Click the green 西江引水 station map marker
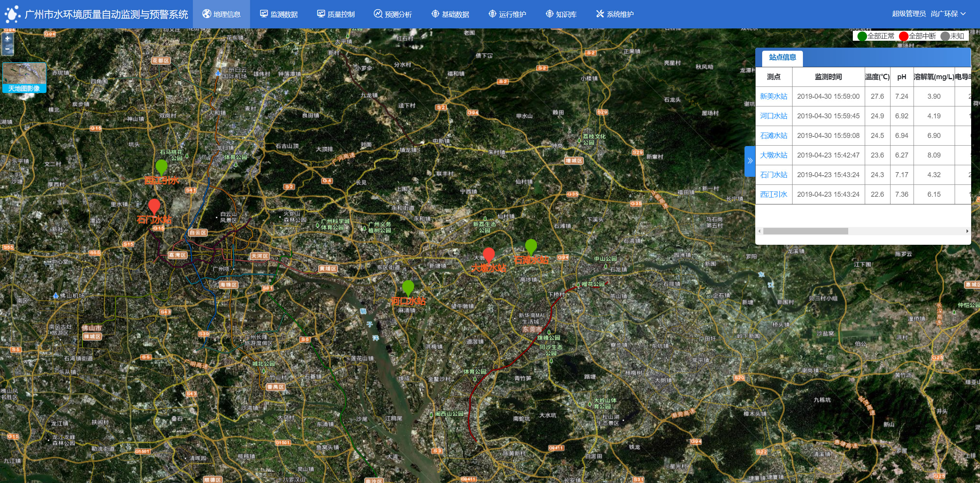The height and width of the screenshot is (483, 980). pos(161,167)
